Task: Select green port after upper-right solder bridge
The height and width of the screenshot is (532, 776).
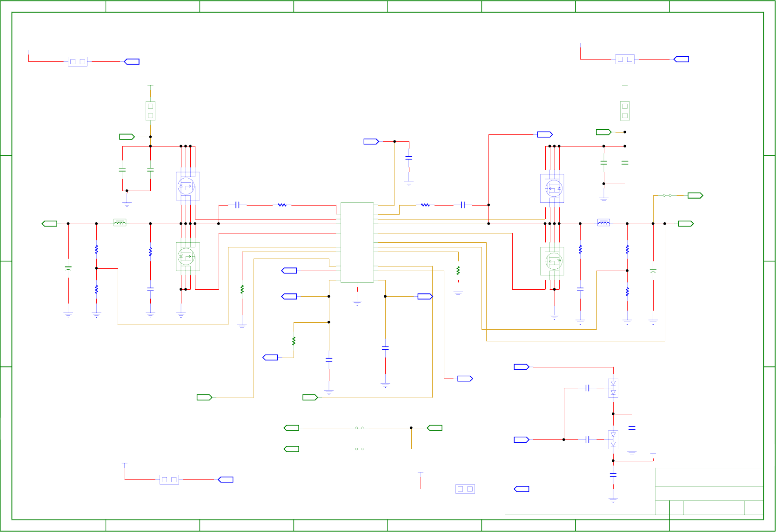Action: click(696, 195)
